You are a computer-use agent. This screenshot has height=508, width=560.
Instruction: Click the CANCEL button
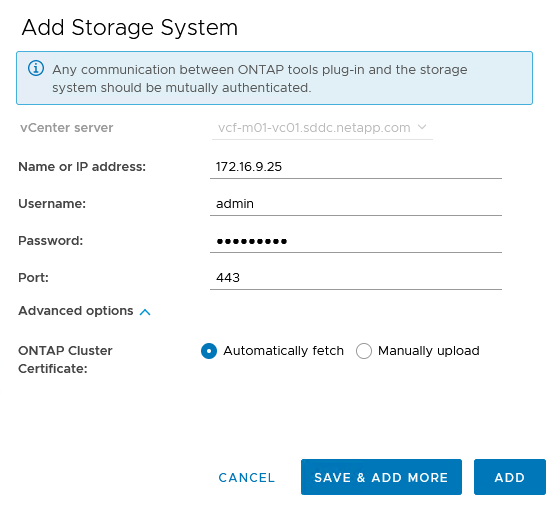247,478
